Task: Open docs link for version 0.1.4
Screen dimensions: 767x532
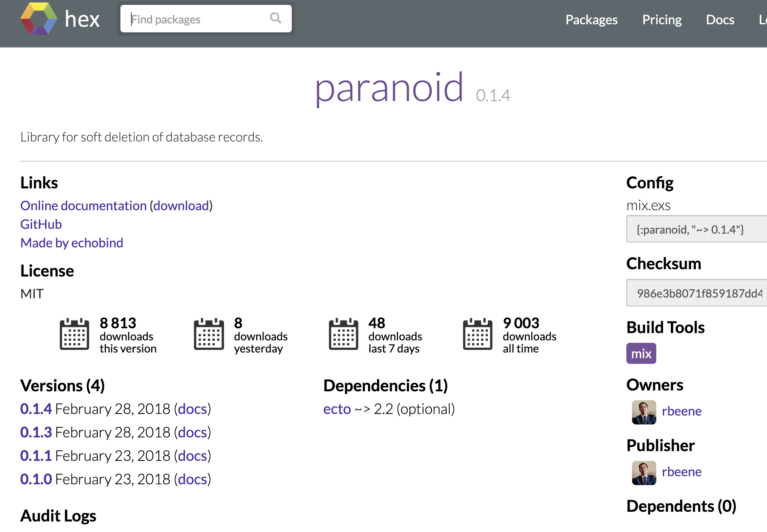Action: 192,409
